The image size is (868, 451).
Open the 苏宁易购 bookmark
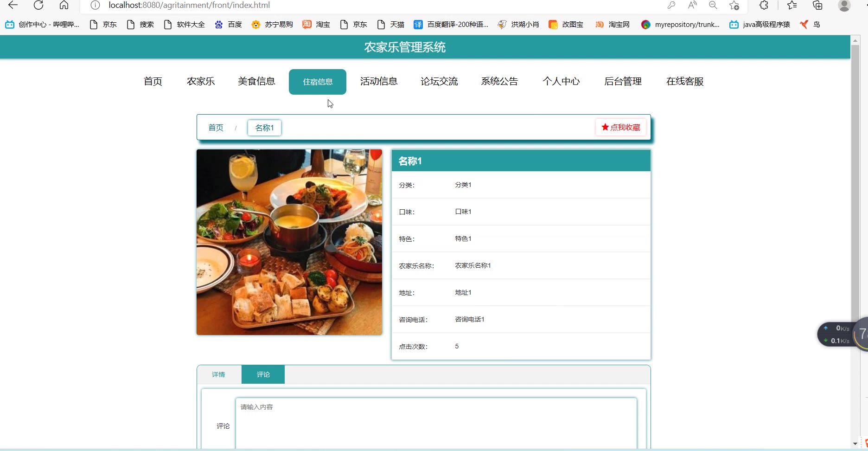tap(273, 25)
